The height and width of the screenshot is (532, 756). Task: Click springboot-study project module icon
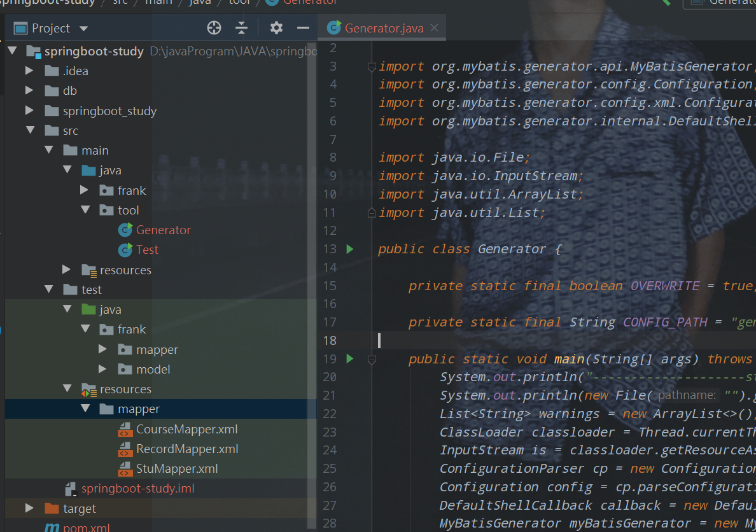coord(33,52)
